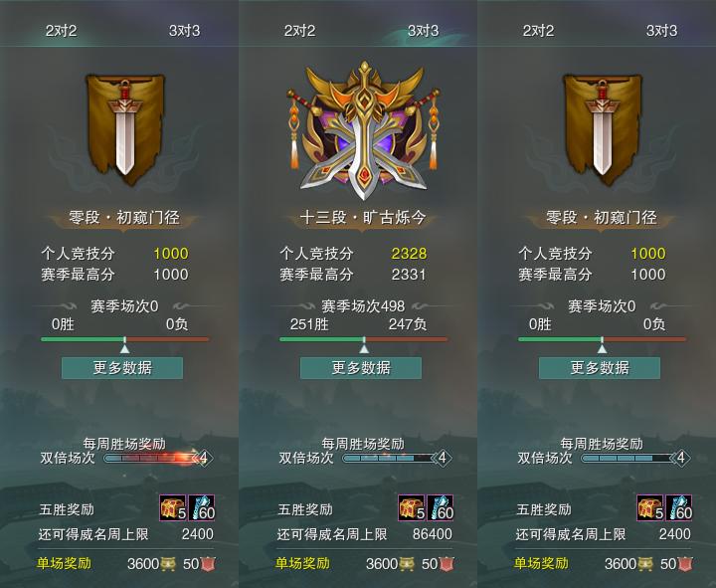
Task: Click 更多数据 button in right panel
Action: point(600,368)
